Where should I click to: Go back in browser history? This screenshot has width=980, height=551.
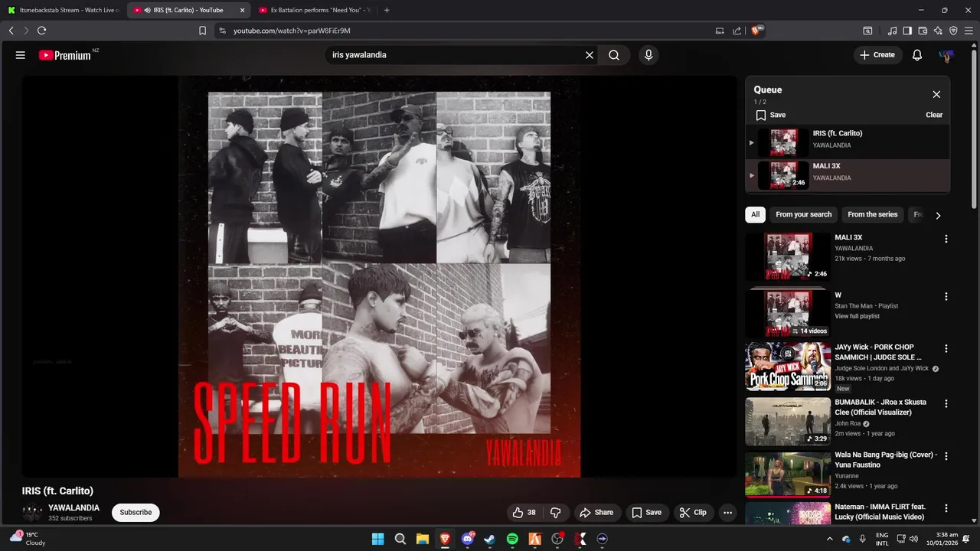click(x=11, y=31)
